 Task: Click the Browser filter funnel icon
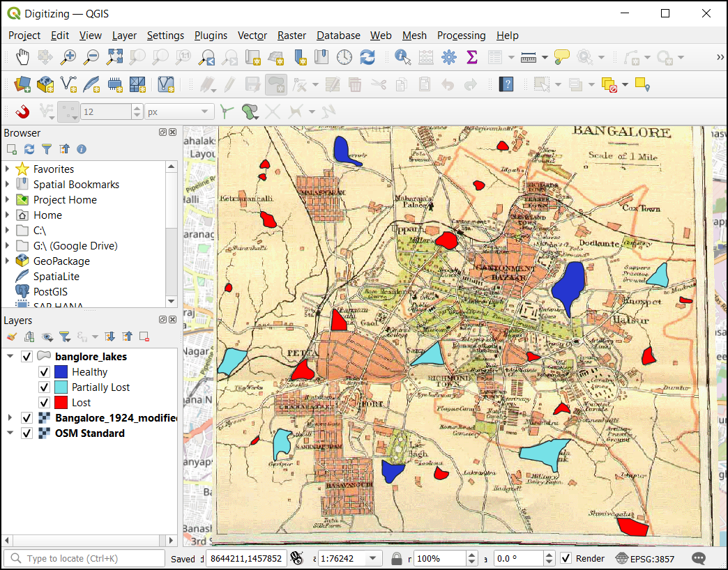(x=47, y=149)
